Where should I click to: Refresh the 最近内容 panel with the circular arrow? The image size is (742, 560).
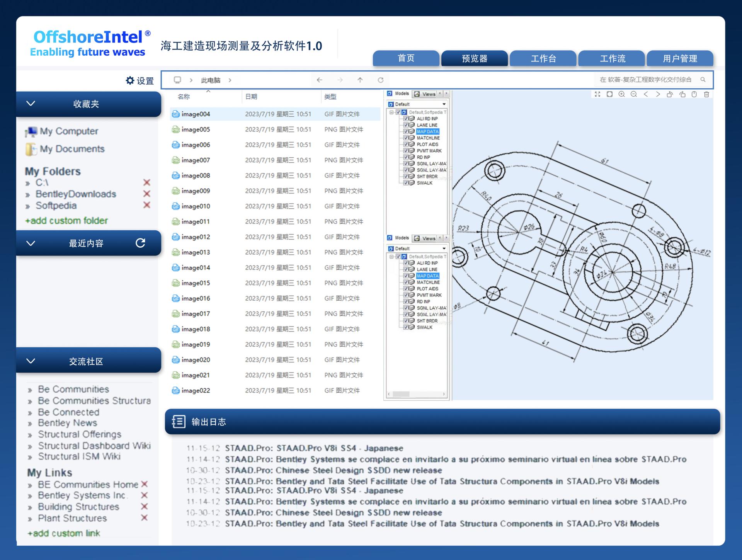click(x=140, y=243)
